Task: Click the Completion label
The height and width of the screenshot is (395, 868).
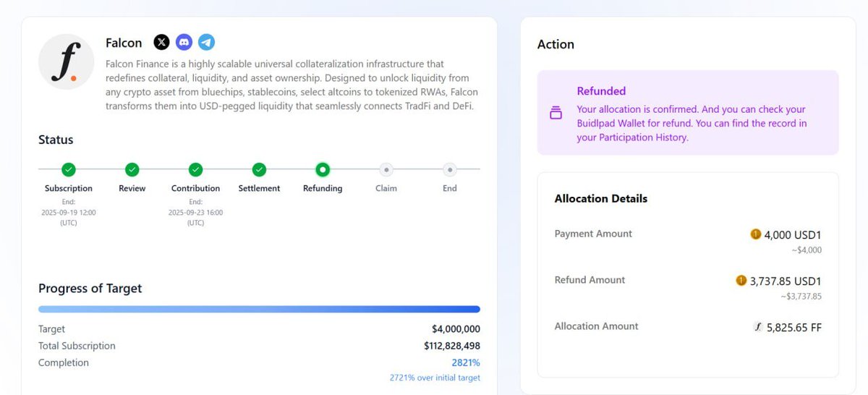Action: [64, 362]
